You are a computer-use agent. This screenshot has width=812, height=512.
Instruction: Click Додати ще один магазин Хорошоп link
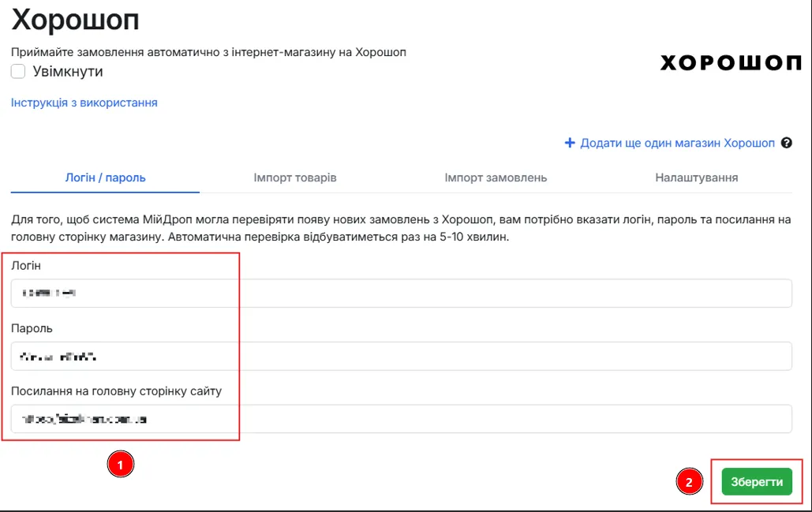[677, 143]
